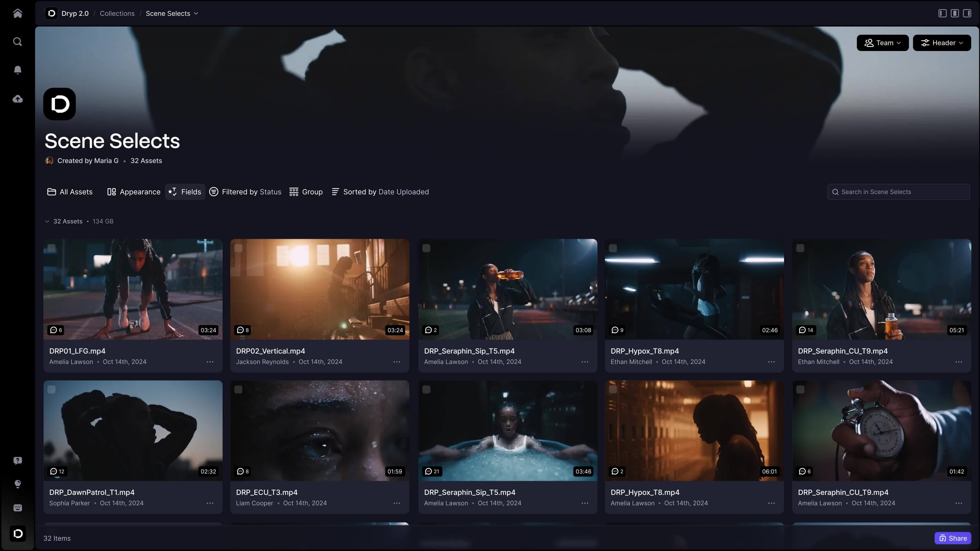The height and width of the screenshot is (551, 980).
Task: Open keyboard shortcuts icon in sidebar
Action: point(18,508)
